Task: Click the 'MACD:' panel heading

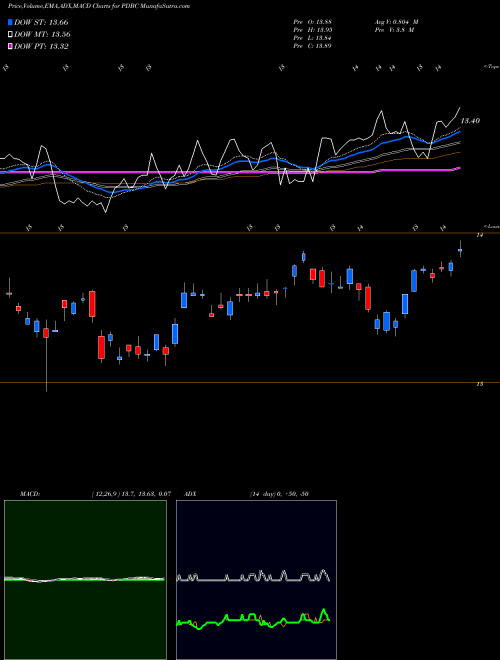Action: click(29, 494)
